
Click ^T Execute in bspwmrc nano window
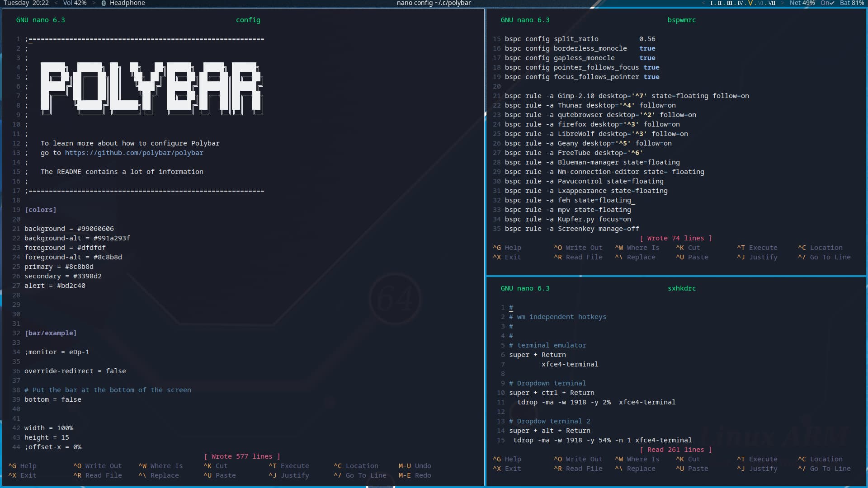tap(757, 248)
